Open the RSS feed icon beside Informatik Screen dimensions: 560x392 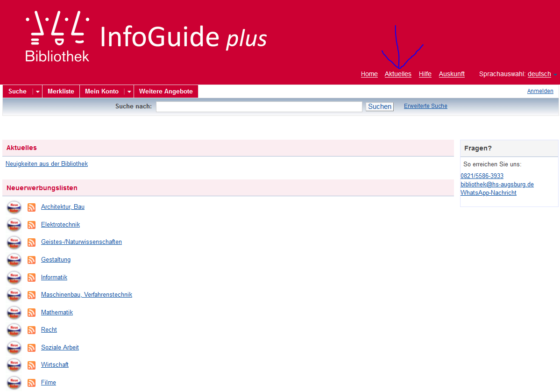(x=32, y=278)
